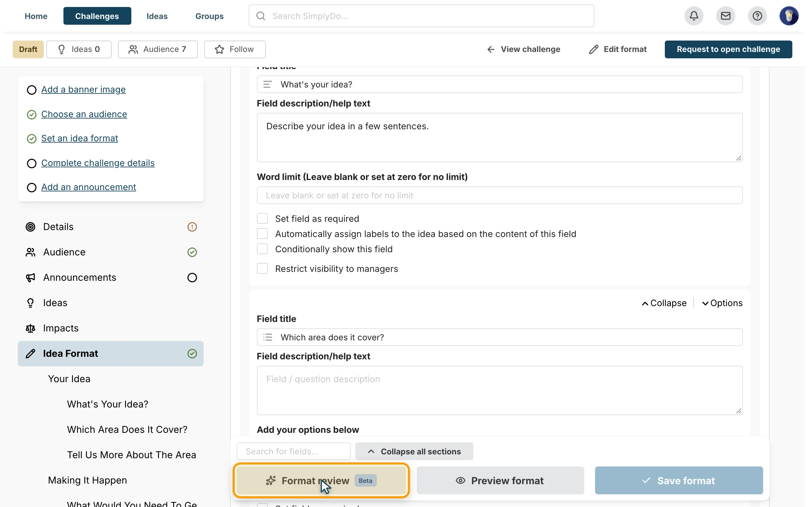Open the notifications bell icon
The width and height of the screenshot is (812, 507).
[x=694, y=16]
